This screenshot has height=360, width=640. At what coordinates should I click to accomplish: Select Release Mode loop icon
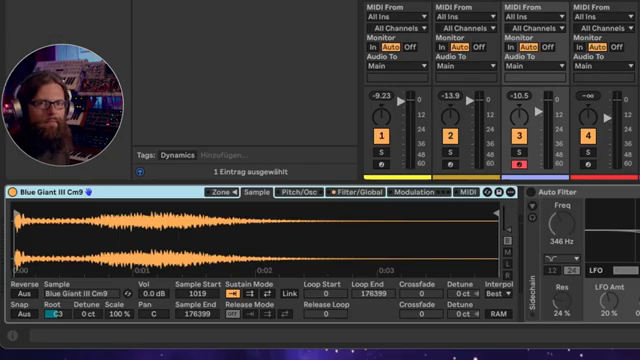point(267,314)
